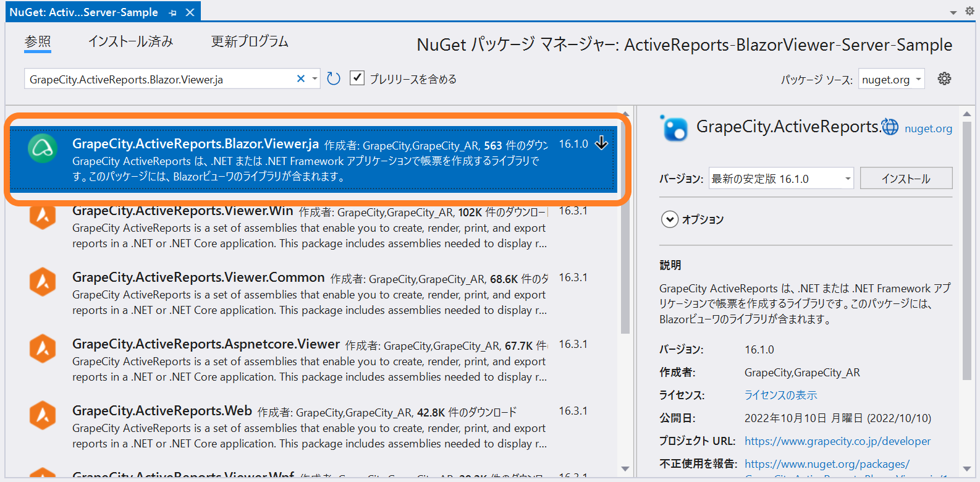Image resolution: width=980 pixels, height=482 pixels.
Task: Click the details pane scroll up arrow
Action: pyautogui.click(x=967, y=114)
